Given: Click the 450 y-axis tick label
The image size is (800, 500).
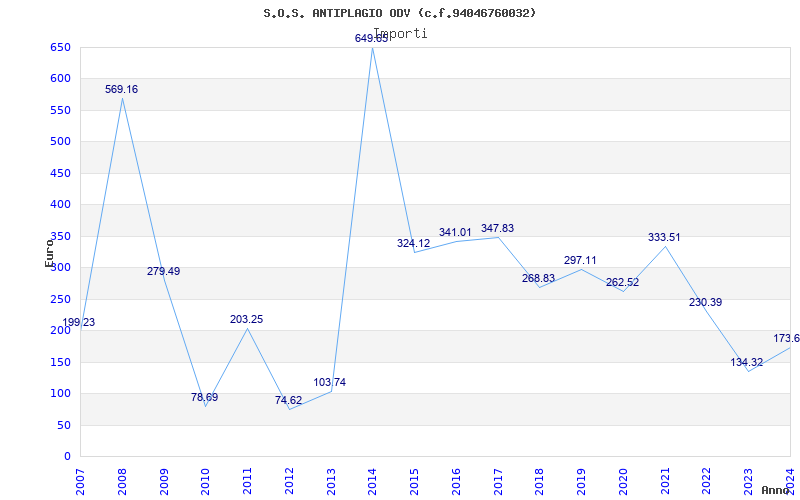Looking at the screenshot, I should pos(60,173).
